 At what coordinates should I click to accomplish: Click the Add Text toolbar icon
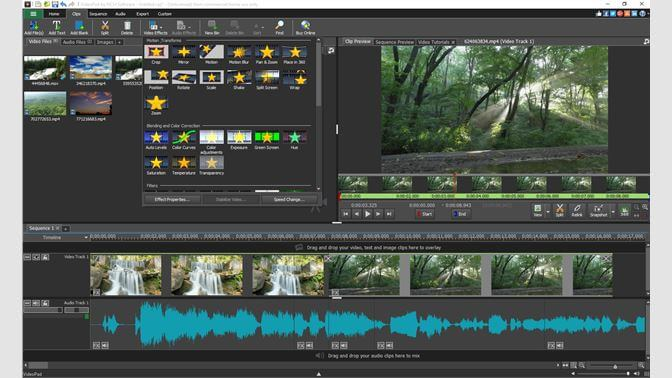click(57, 28)
